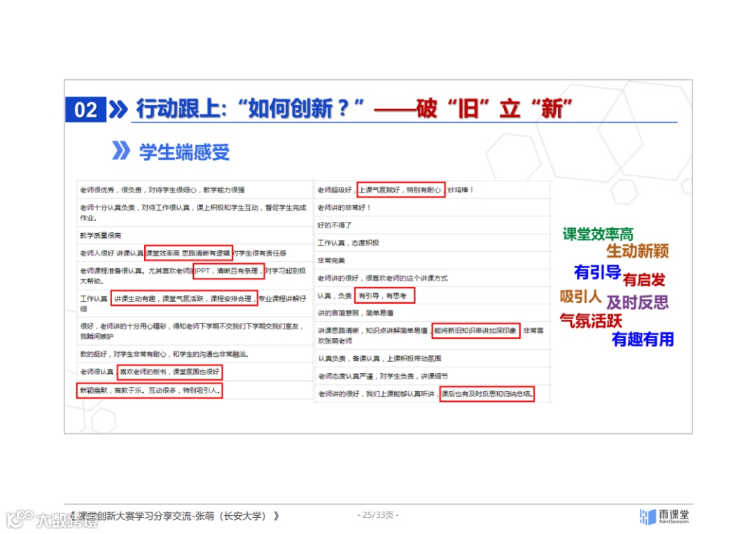The height and width of the screenshot is (534, 756).
Task: Click the double-chevron icon beside the slide title
Action: pos(118,109)
